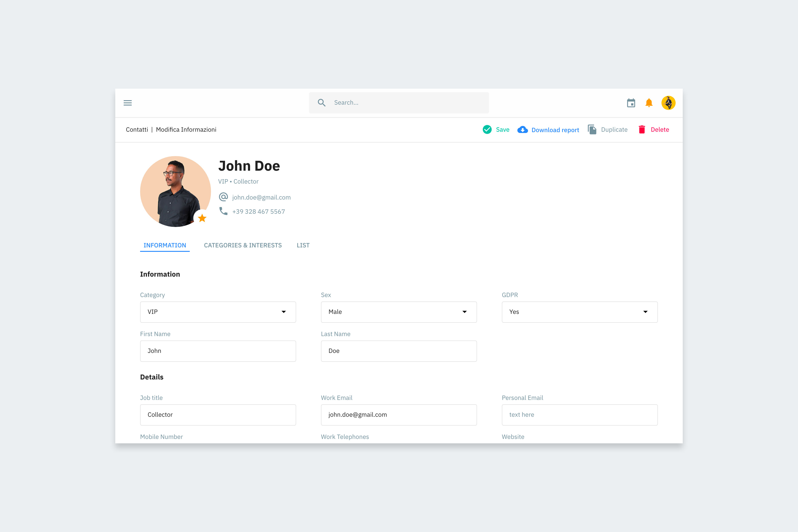The image size is (798, 532).
Task: Switch to the Information tab
Action: tap(164, 245)
